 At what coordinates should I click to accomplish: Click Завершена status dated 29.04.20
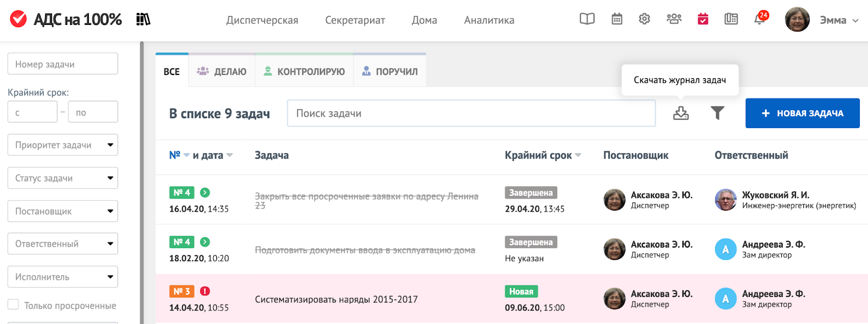pos(531,193)
